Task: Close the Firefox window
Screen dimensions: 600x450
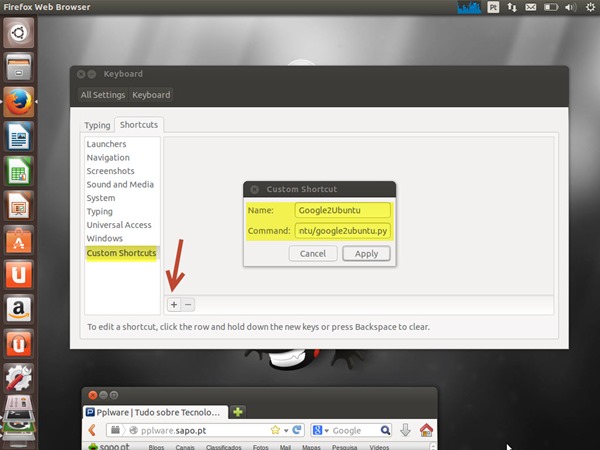Action: click(92, 395)
